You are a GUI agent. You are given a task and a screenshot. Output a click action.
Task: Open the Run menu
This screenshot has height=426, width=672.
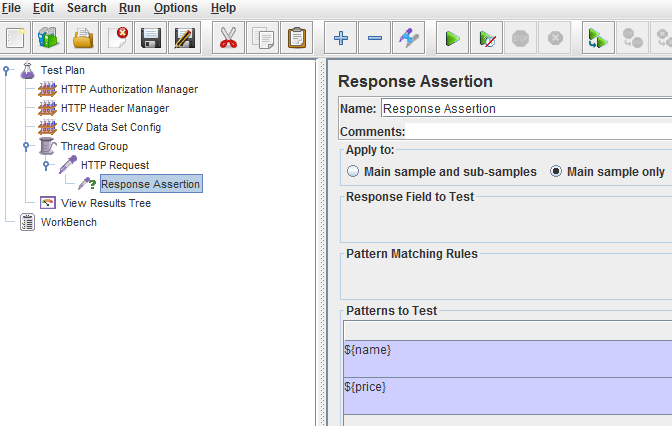(129, 8)
